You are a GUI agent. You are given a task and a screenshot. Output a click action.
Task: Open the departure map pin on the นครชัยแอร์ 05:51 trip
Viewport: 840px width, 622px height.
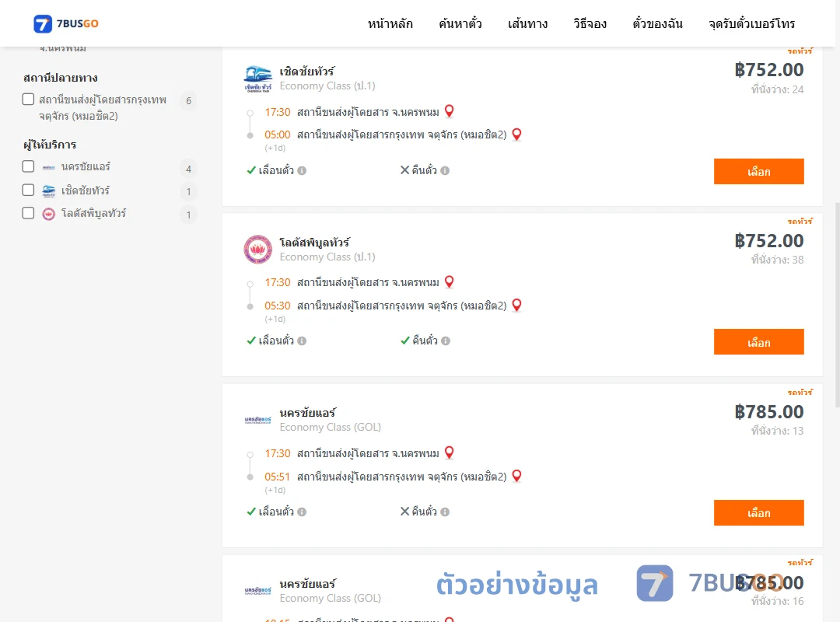(x=450, y=453)
